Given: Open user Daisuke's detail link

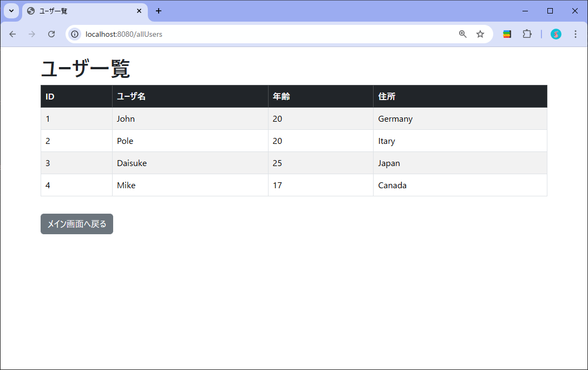Looking at the screenshot, I should [131, 163].
